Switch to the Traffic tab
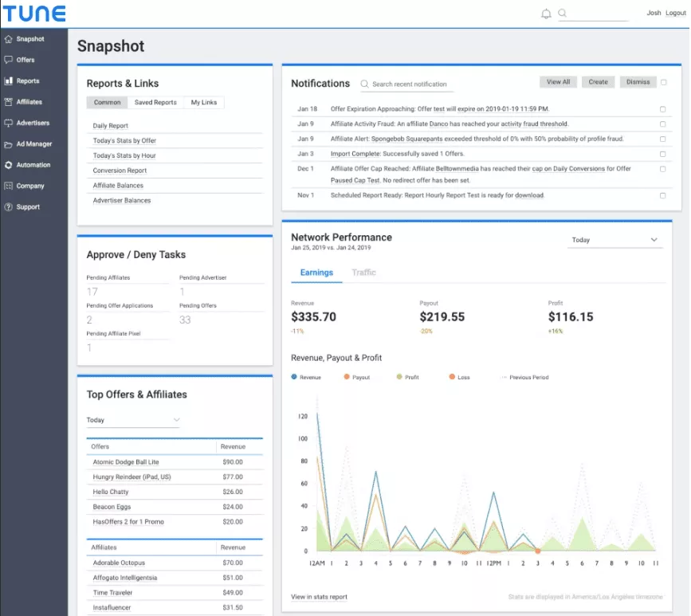The image size is (691, 616). click(363, 273)
